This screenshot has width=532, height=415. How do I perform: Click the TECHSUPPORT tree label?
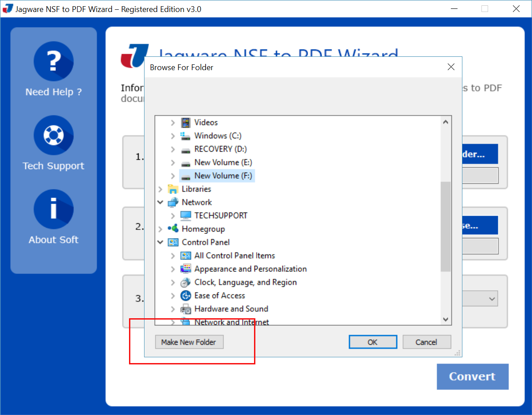(x=221, y=216)
